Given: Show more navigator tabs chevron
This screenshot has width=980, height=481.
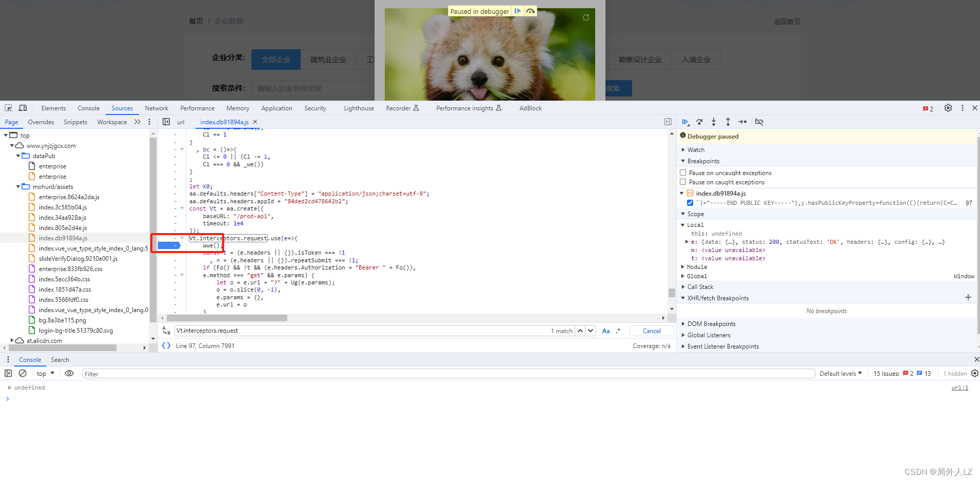Looking at the screenshot, I should [x=138, y=122].
